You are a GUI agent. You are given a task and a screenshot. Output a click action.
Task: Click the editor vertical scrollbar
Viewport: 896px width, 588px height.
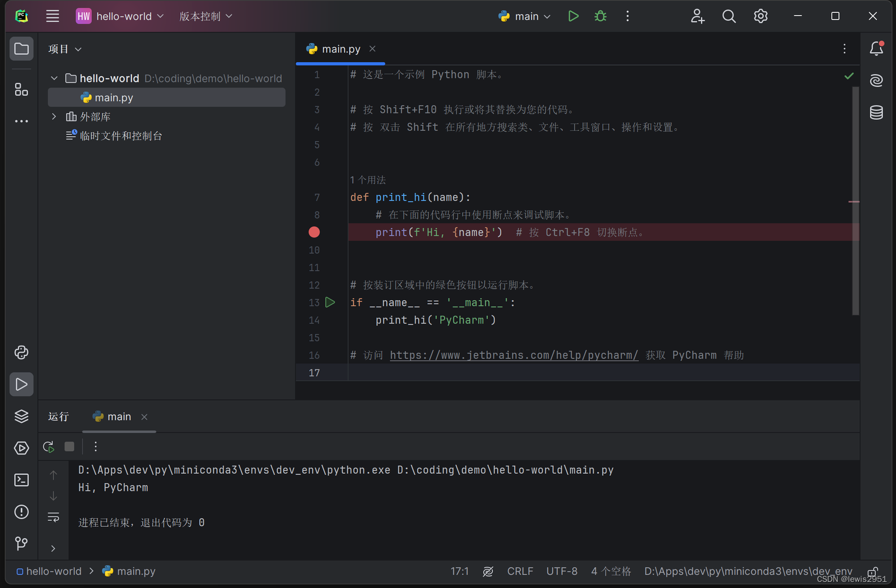pyautogui.click(x=855, y=202)
